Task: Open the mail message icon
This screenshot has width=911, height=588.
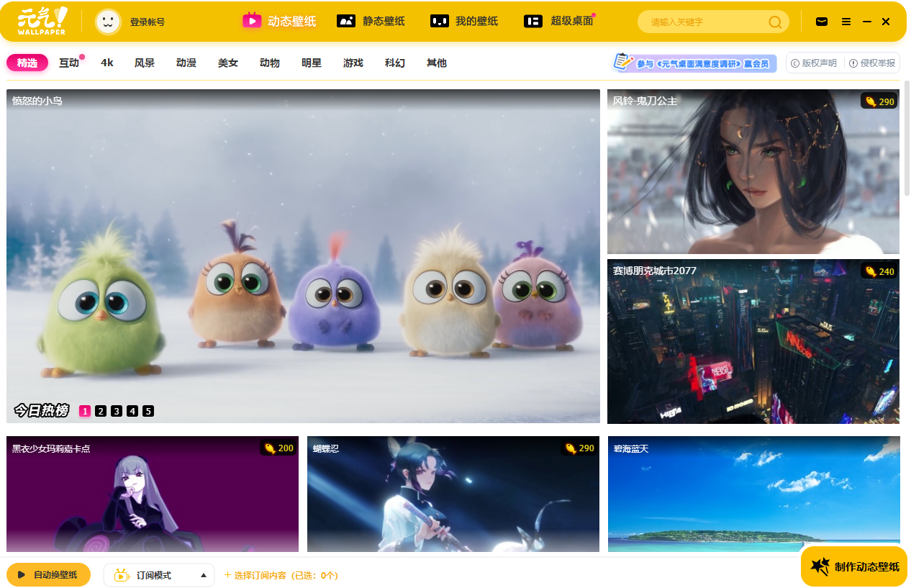Action: tap(822, 22)
